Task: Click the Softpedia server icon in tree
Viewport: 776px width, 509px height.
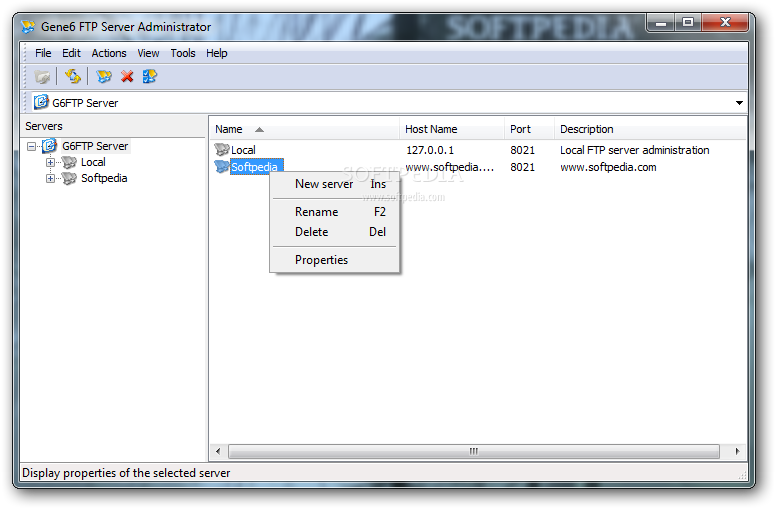Action: point(69,178)
